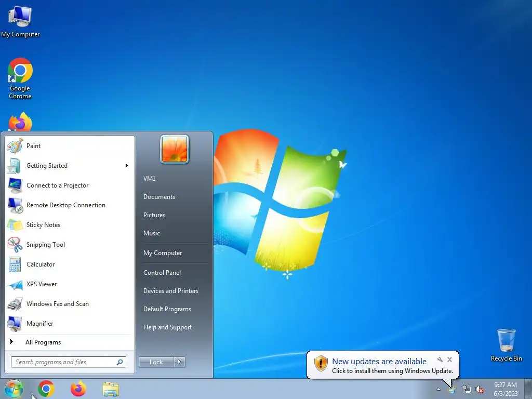Open the VM1 user folder
This screenshot has width=532, height=399.
coord(149,179)
